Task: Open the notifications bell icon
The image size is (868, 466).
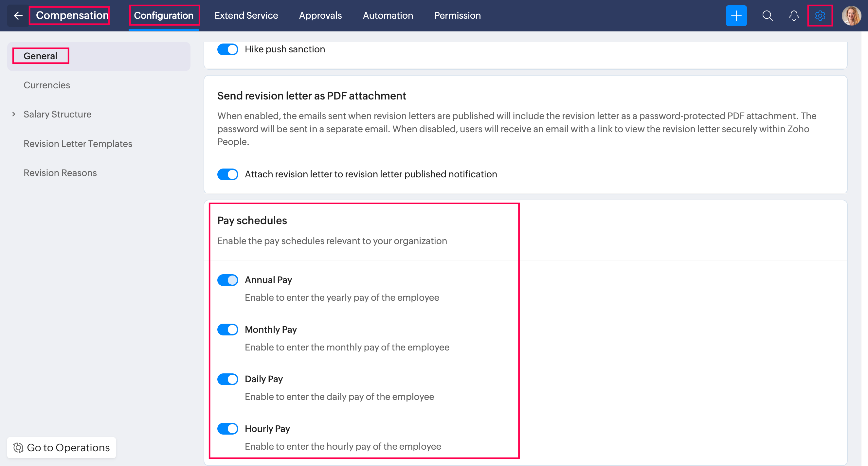Action: [x=793, y=15]
